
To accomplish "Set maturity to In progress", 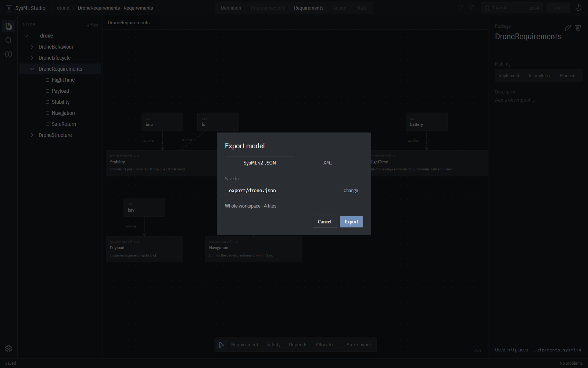I will [x=539, y=76].
